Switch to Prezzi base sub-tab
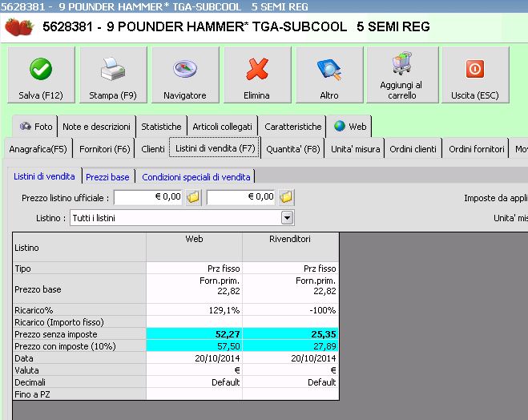 (107, 177)
